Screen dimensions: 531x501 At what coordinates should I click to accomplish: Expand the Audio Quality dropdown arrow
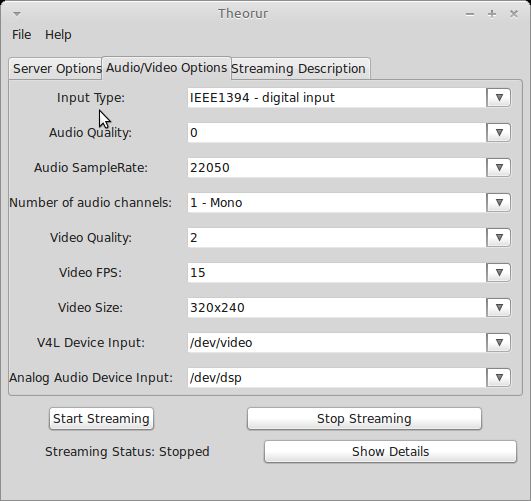(x=498, y=132)
